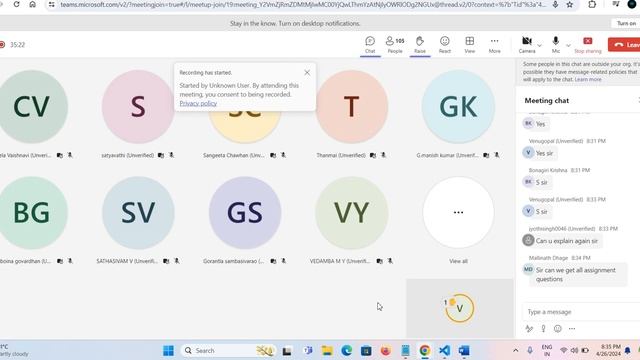Viewport: 640px width, 360px height.
Task: Select the SV participant avatar
Action: 138,213
